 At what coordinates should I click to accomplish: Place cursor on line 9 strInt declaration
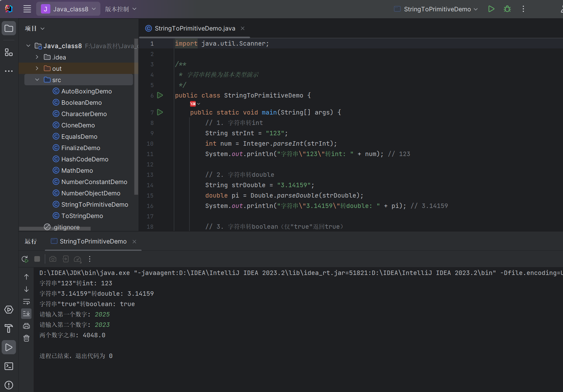[246, 133]
